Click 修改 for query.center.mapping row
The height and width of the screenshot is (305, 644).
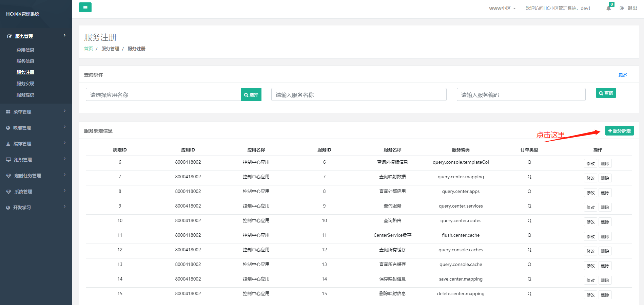pyautogui.click(x=590, y=178)
